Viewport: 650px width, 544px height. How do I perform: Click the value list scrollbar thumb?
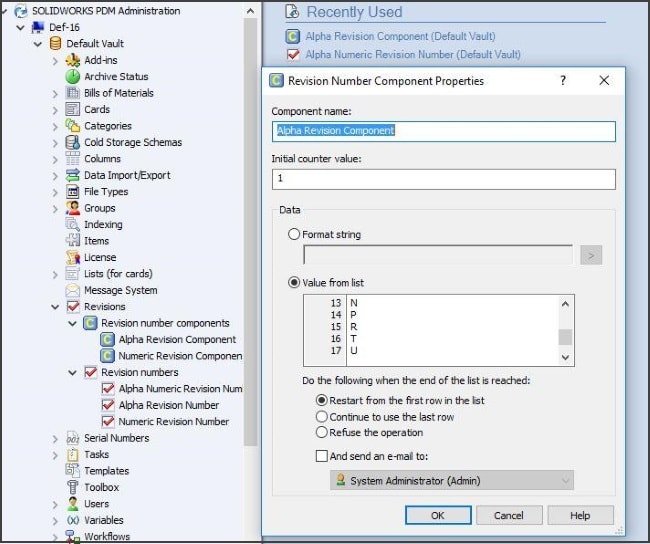click(x=565, y=337)
